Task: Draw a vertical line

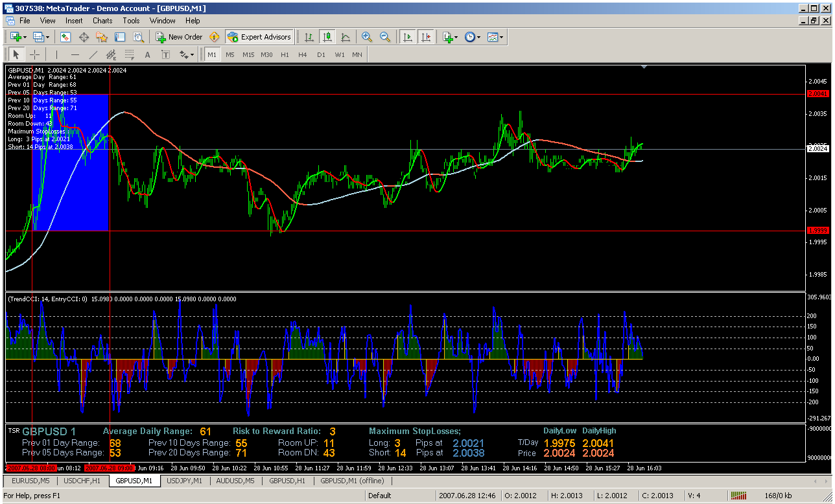Action: coord(56,55)
